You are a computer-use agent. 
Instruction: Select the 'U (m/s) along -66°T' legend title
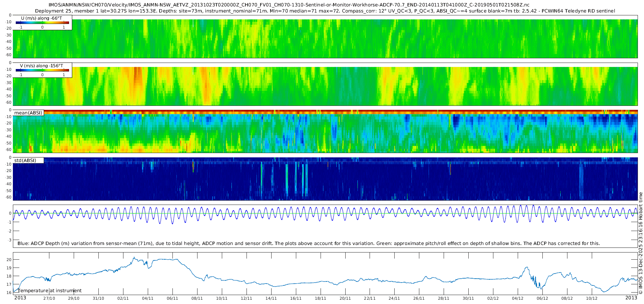coord(42,18)
